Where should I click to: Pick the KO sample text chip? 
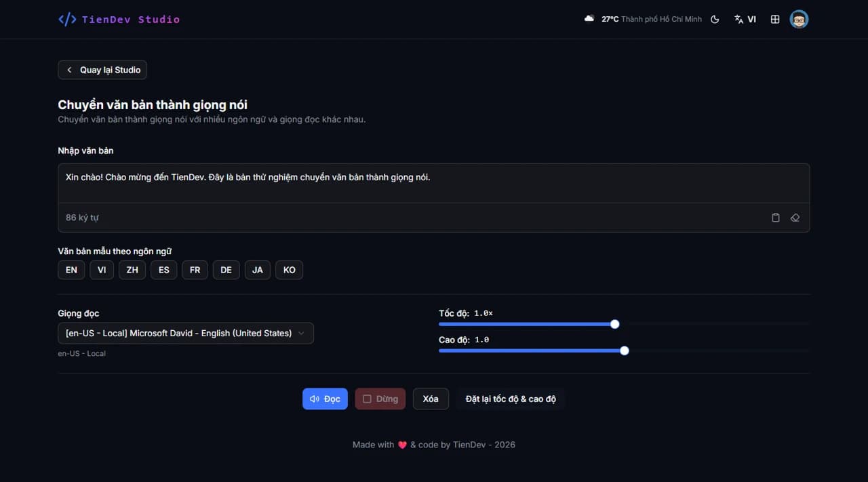pyautogui.click(x=290, y=270)
